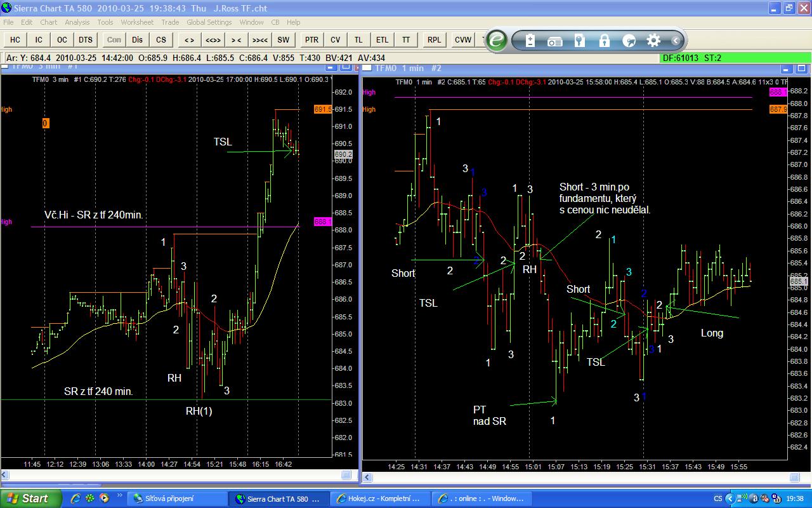The height and width of the screenshot is (508, 812).
Task: Click the media player icon in Quick Launch
Action: click(103, 498)
